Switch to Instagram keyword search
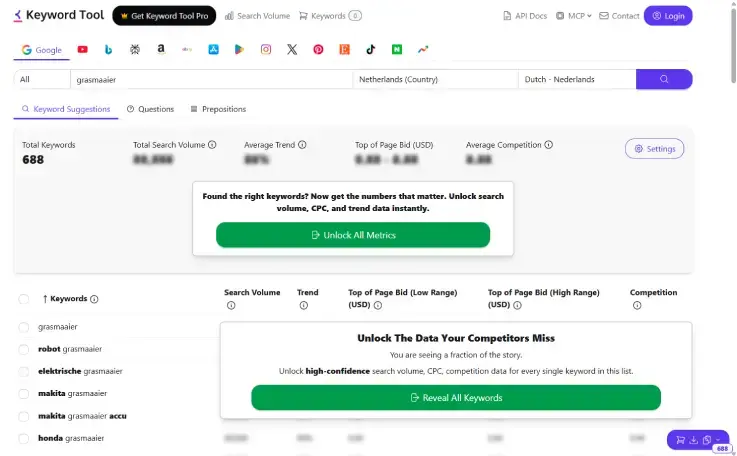Screen dimensions: 737x456 point(266,49)
